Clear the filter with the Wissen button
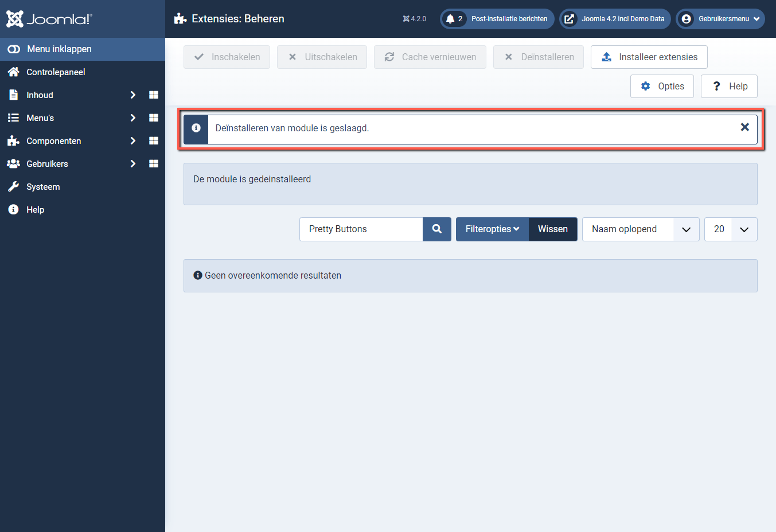The height and width of the screenshot is (532, 776). point(552,229)
